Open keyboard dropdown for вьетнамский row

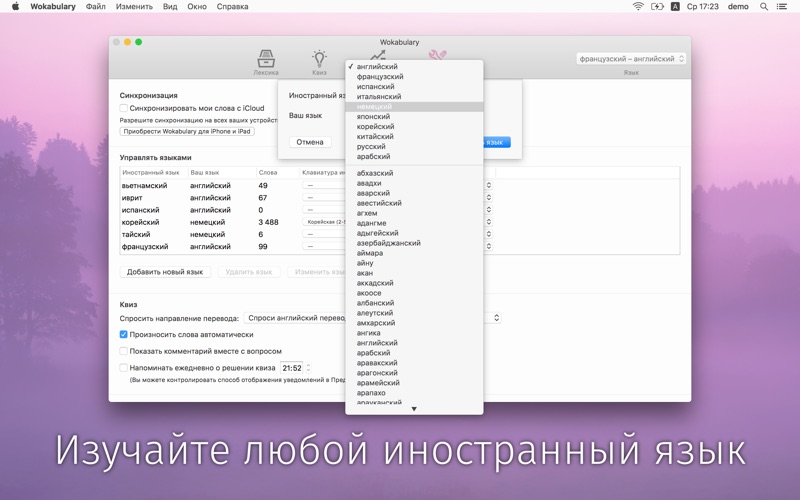point(397,185)
